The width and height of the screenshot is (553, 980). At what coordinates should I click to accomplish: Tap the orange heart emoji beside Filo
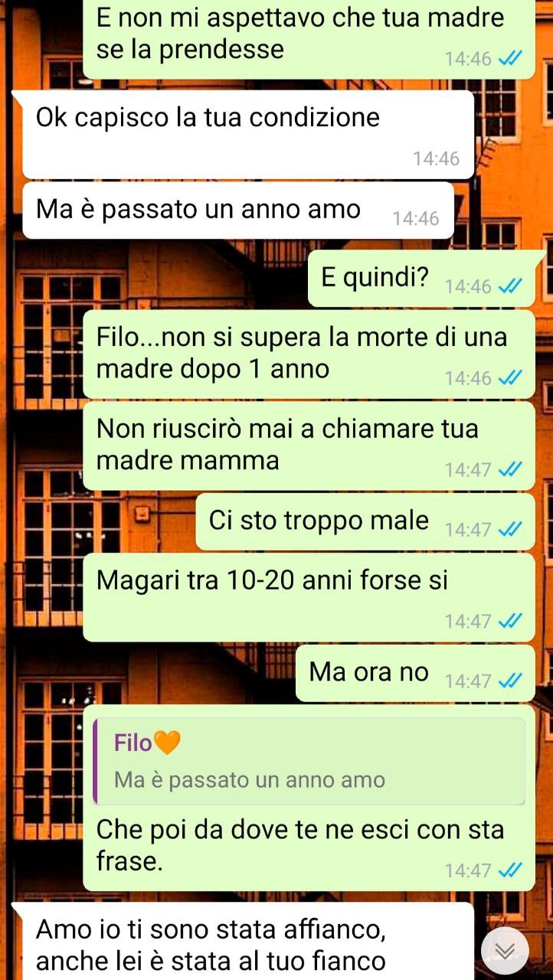[166, 742]
